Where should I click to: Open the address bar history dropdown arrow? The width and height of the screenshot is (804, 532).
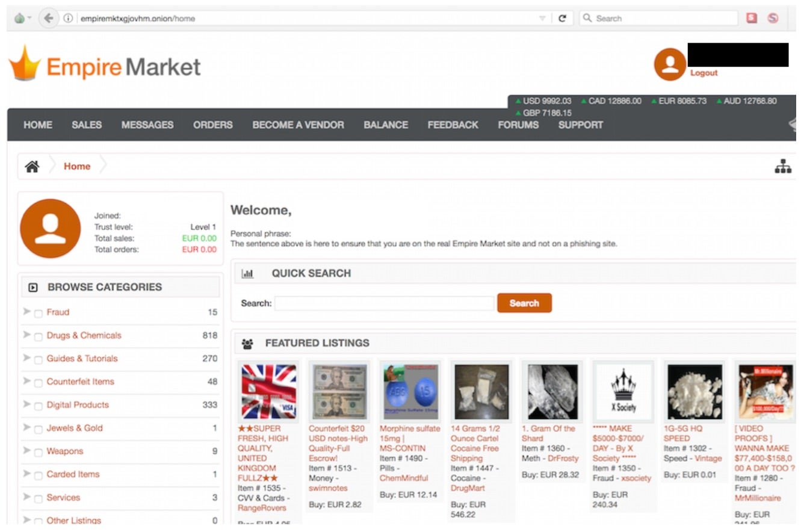pos(542,19)
